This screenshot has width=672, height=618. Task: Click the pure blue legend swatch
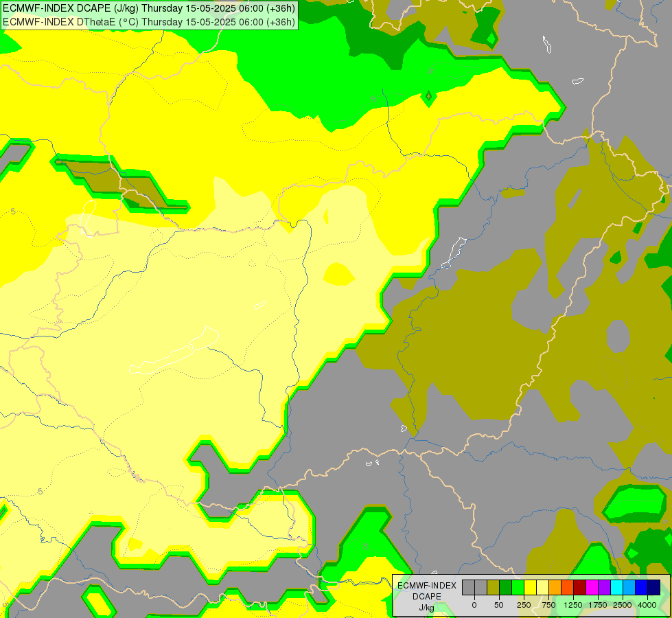coord(642,587)
